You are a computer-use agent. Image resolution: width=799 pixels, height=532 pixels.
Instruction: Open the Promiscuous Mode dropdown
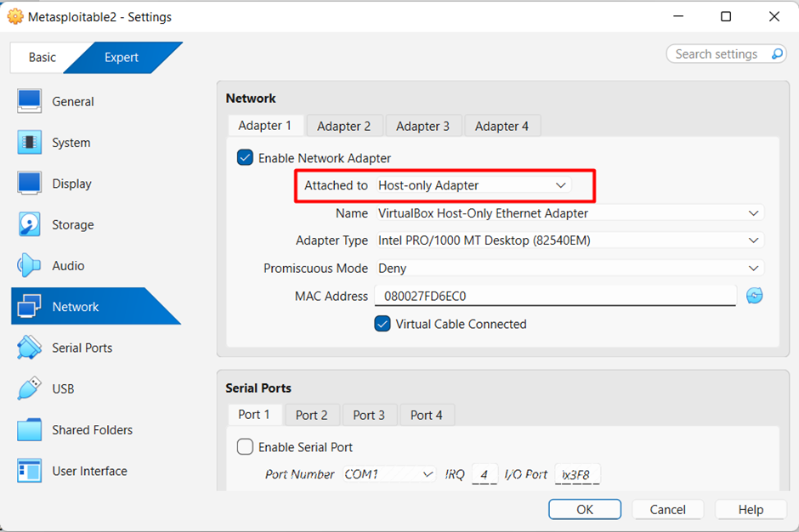(x=569, y=269)
